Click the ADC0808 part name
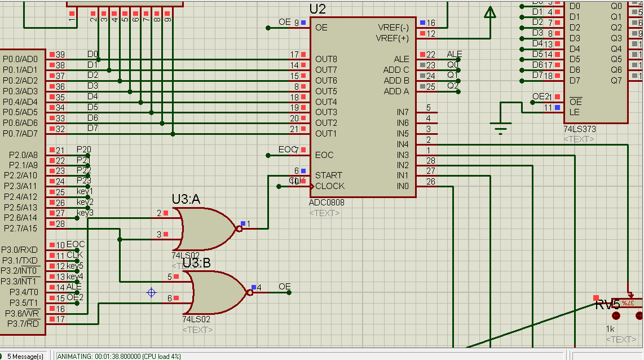The height and width of the screenshot is (360, 644). click(x=327, y=203)
